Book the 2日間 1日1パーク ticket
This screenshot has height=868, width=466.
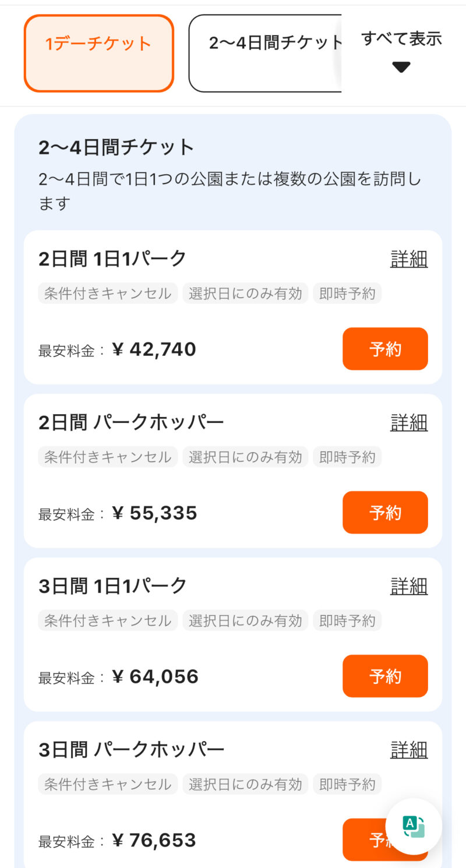click(385, 349)
